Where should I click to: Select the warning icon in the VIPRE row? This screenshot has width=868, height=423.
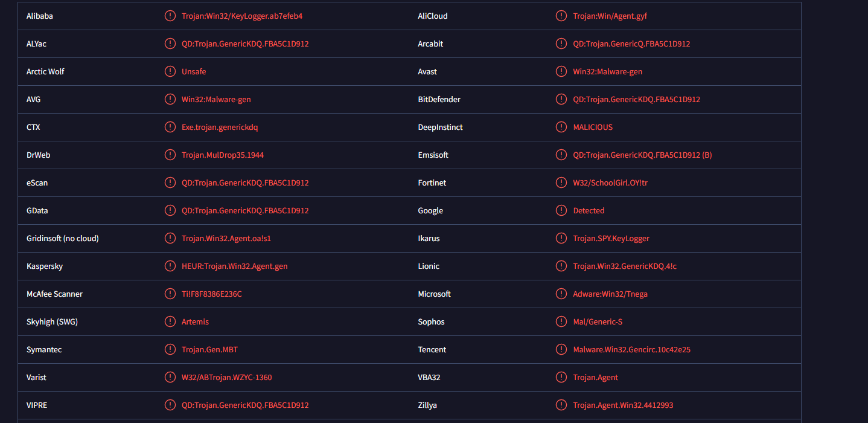(170, 405)
